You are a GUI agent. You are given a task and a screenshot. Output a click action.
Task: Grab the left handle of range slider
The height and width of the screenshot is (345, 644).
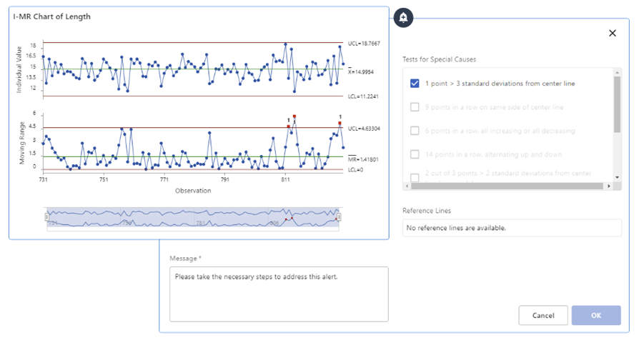46,217
